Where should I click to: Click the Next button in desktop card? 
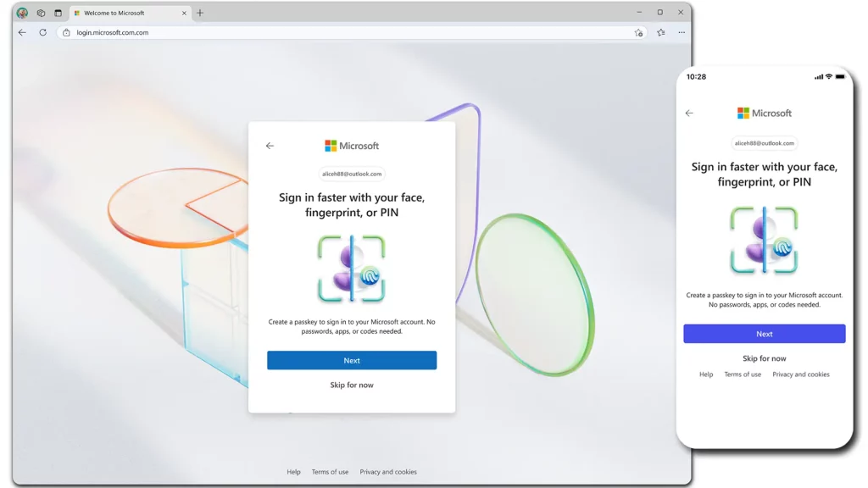pyautogui.click(x=352, y=360)
